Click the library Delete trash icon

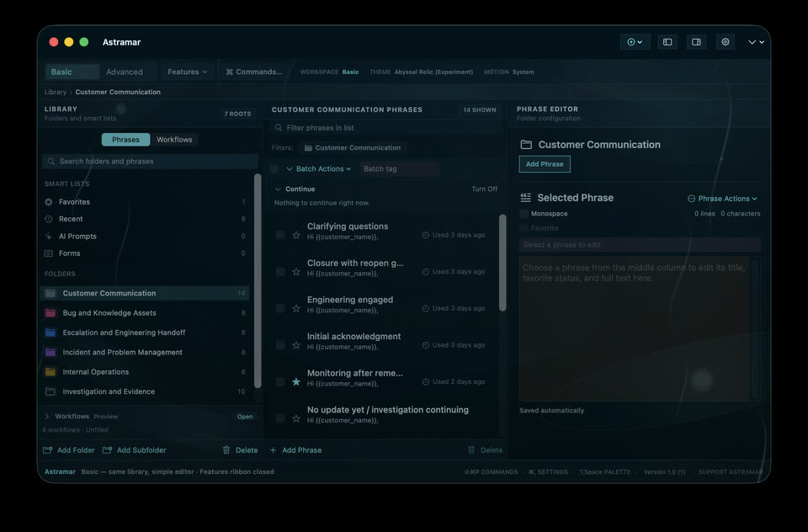click(x=226, y=450)
